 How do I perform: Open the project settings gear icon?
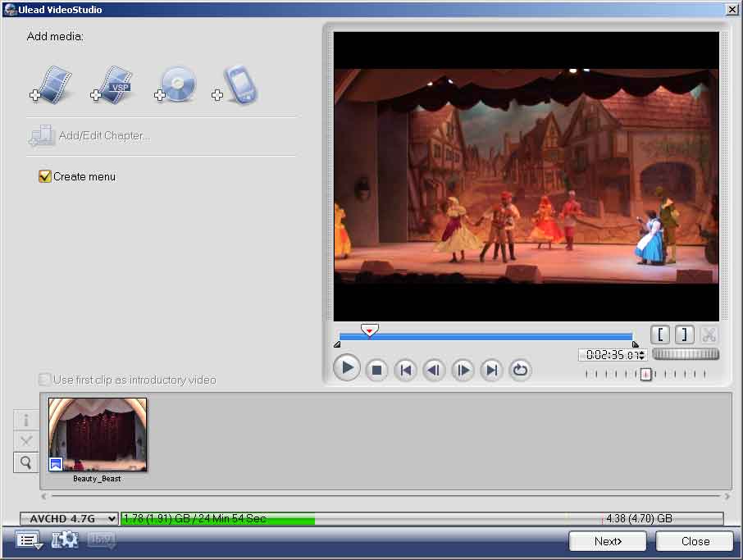pyautogui.click(x=65, y=540)
